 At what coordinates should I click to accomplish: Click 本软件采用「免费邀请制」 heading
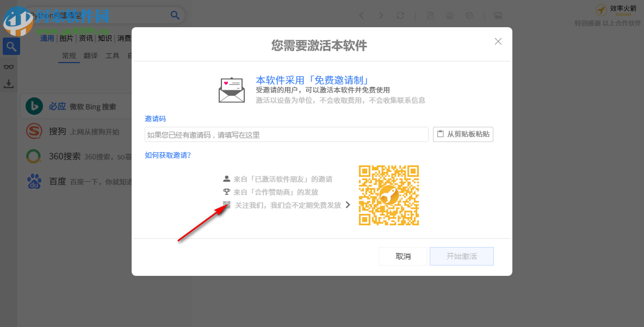pyautogui.click(x=313, y=79)
